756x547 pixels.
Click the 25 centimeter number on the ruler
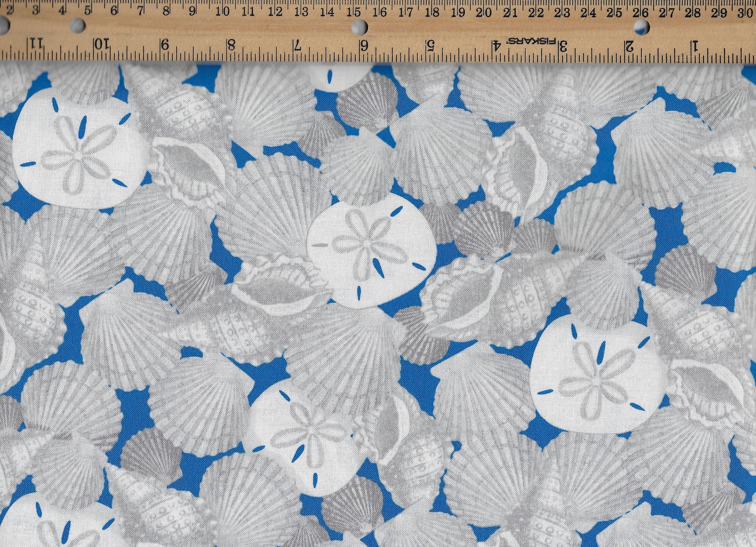pos(615,12)
